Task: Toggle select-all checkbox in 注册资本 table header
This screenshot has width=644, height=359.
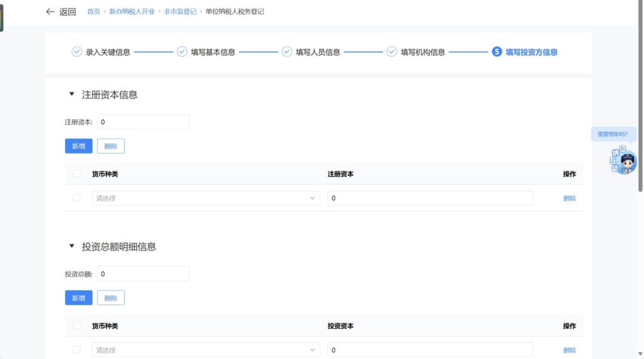Action: pos(77,174)
